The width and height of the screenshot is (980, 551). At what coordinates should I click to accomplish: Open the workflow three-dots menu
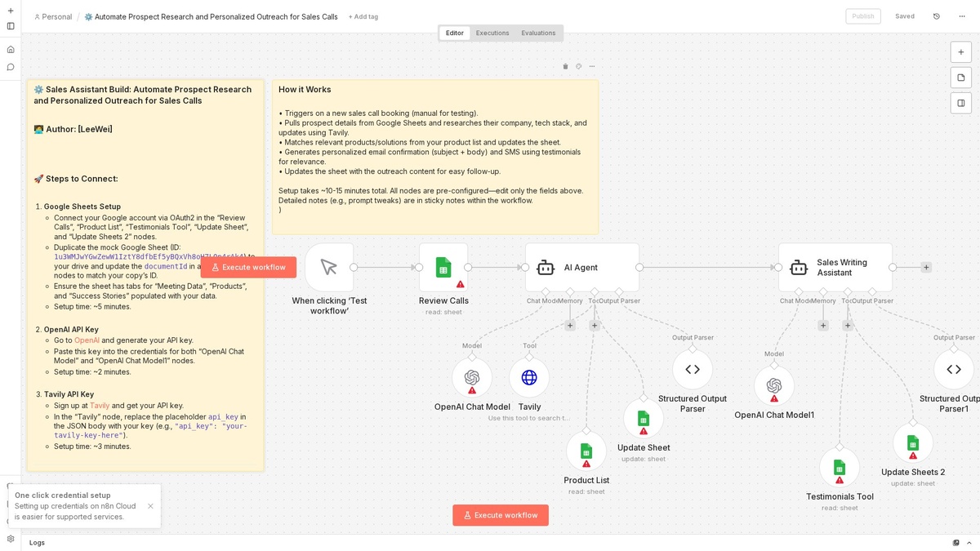[x=962, y=16]
